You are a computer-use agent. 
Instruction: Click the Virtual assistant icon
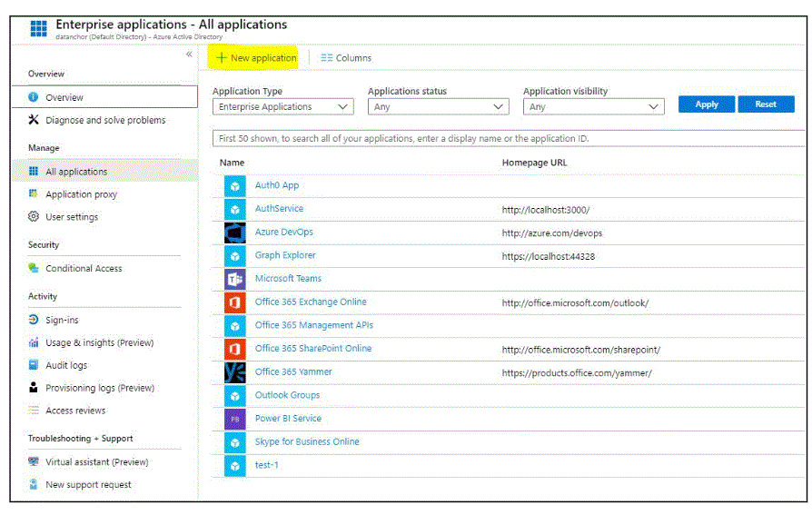33,461
